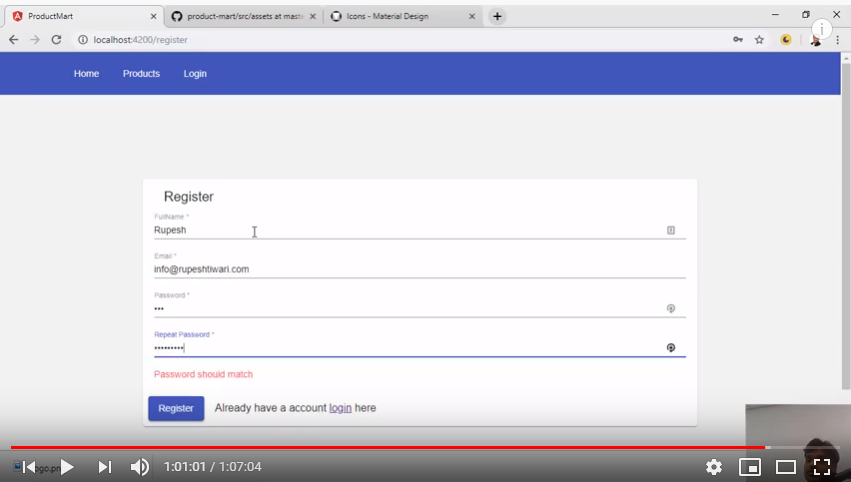Toggle theater mode in player
This screenshot has height=482, width=851.
tap(786, 467)
